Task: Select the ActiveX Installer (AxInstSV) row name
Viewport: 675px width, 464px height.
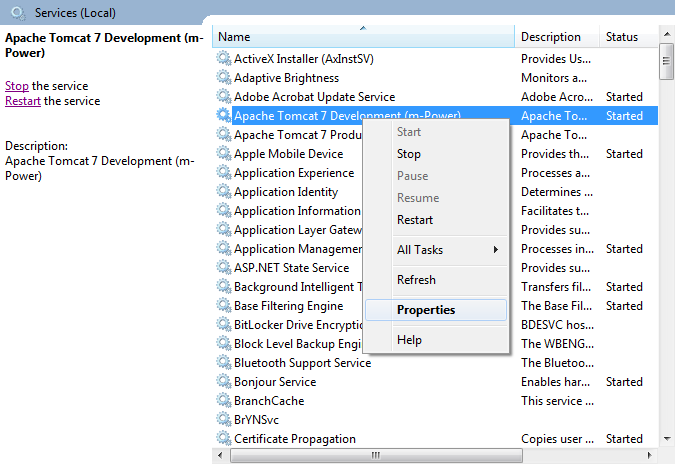Action: click(303, 59)
